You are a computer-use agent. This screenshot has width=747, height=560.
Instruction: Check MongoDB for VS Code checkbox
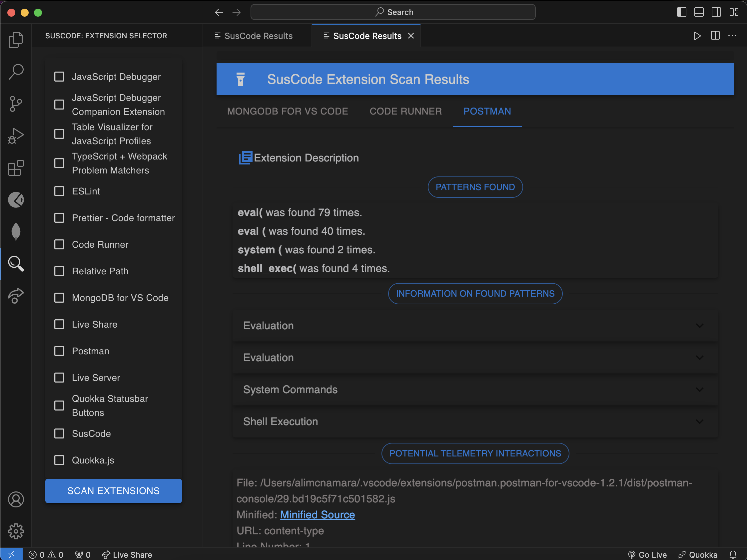[59, 298]
